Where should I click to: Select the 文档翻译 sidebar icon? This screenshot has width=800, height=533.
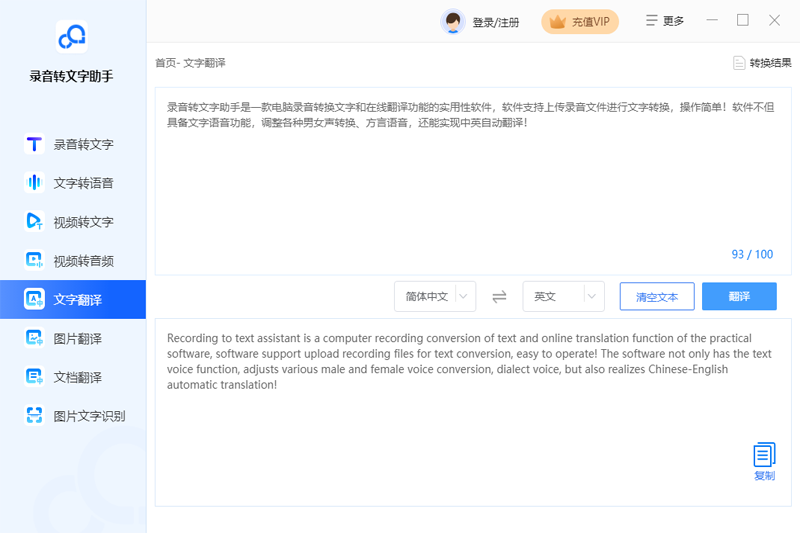[x=34, y=377]
